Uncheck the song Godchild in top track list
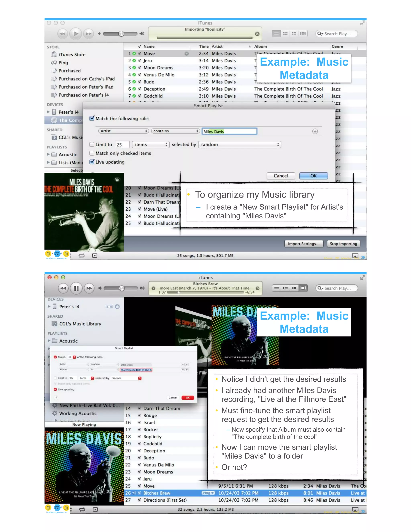411x532 pixels. click(x=139, y=96)
